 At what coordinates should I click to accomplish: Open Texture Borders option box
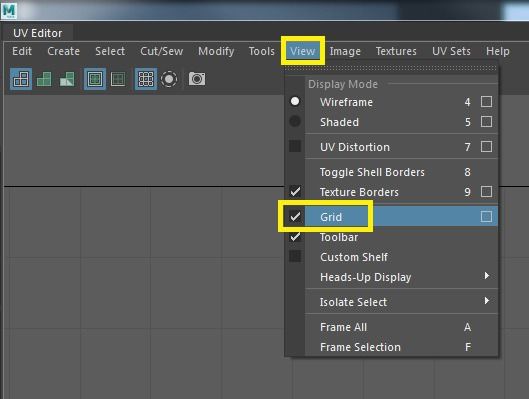coord(486,192)
